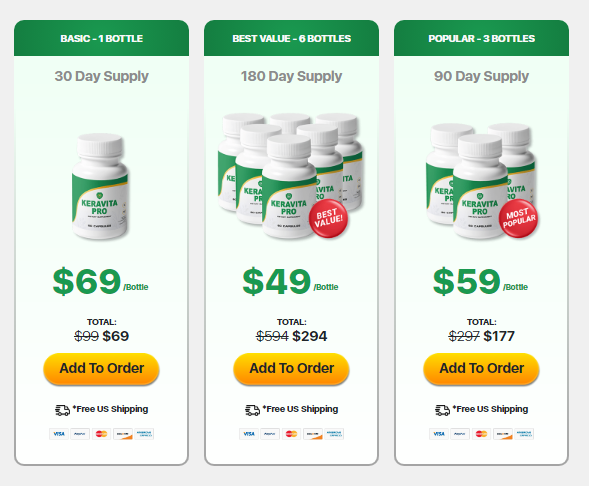Image resolution: width=589 pixels, height=486 pixels.
Task: Click the red Best Value badge
Action: (329, 219)
